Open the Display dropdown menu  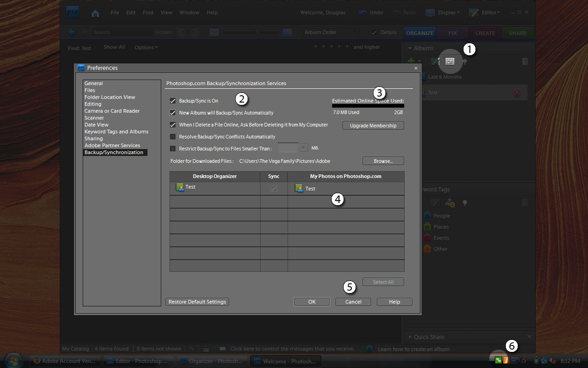point(443,12)
